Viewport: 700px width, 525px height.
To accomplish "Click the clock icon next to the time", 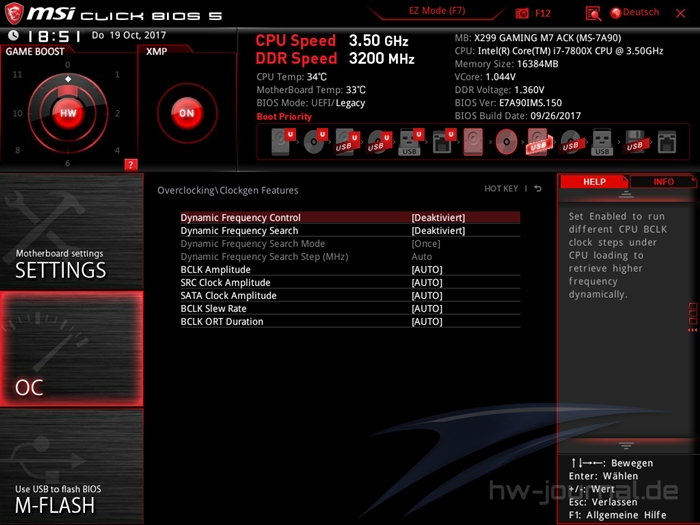I will (x=13, y=35).
